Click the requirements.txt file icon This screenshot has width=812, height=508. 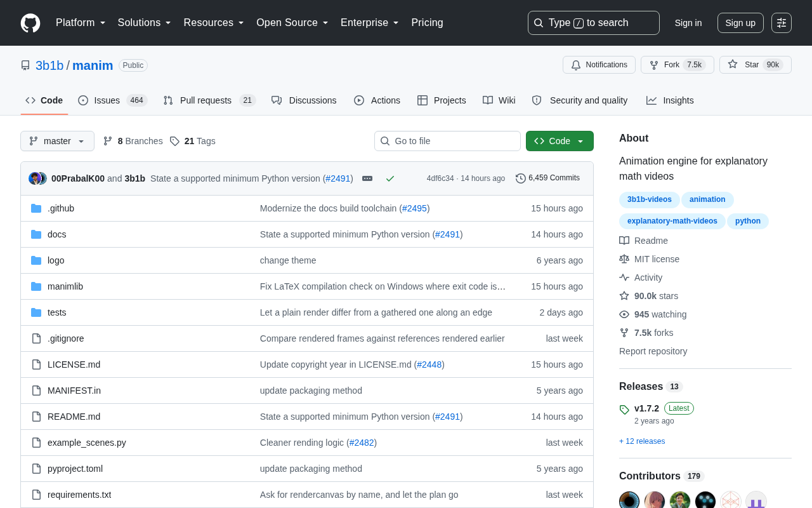click(36, 495)
